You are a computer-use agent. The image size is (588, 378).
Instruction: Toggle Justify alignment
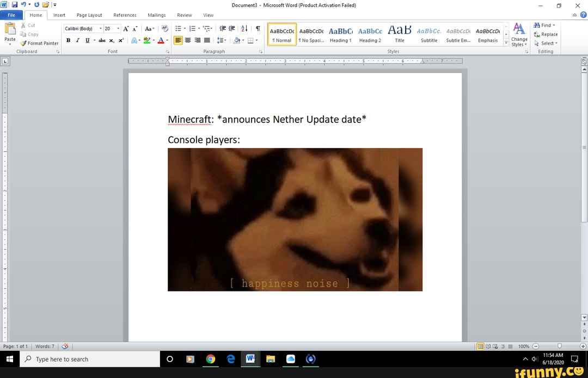click(207, 40)
